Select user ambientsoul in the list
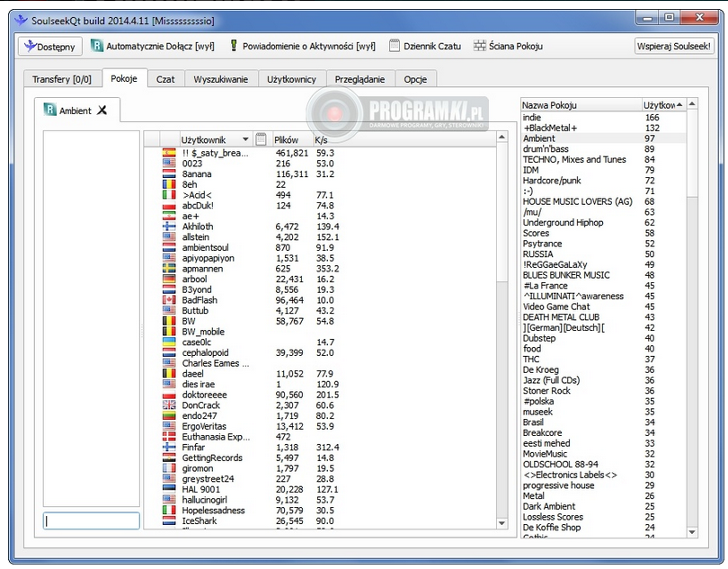This screenshot has width=728, height=569. click(205, 247)
